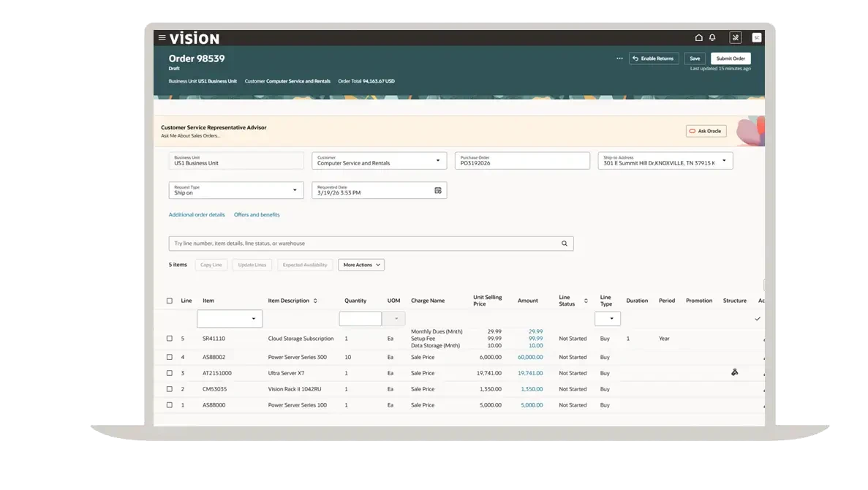Open Offers and benefits link

pos(257,215)
